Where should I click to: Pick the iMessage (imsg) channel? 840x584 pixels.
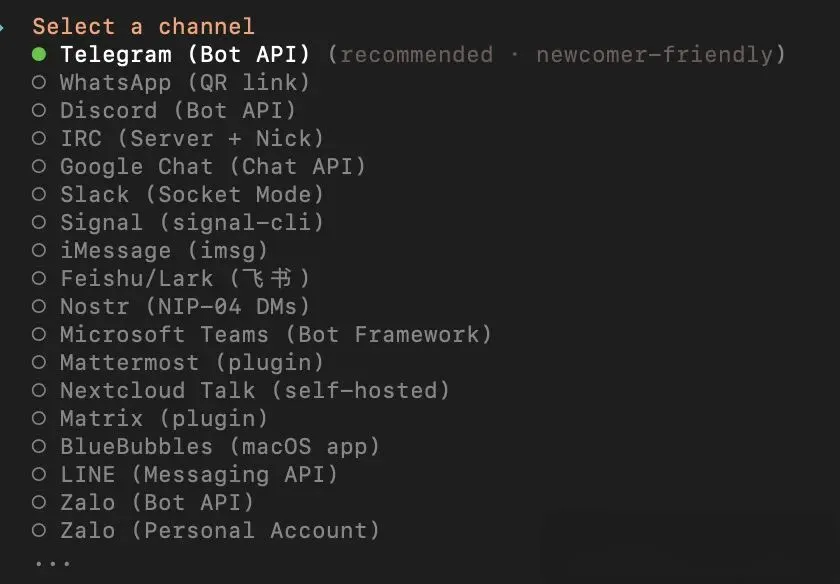(x=39, y=250)
